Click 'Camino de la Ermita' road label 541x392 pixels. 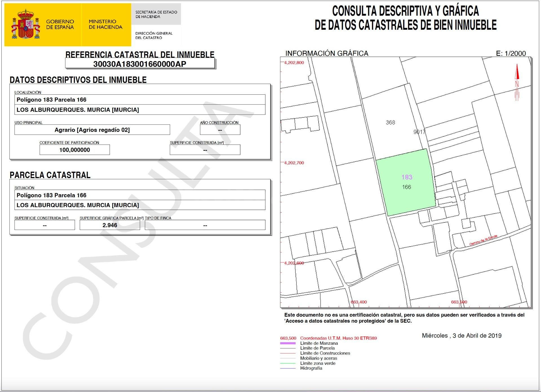point(483,240)
